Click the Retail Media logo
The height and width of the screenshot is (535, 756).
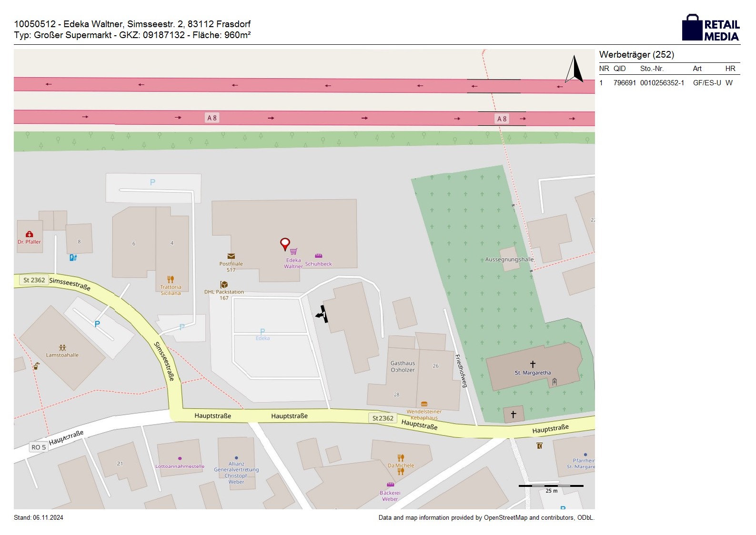point(711,28)
